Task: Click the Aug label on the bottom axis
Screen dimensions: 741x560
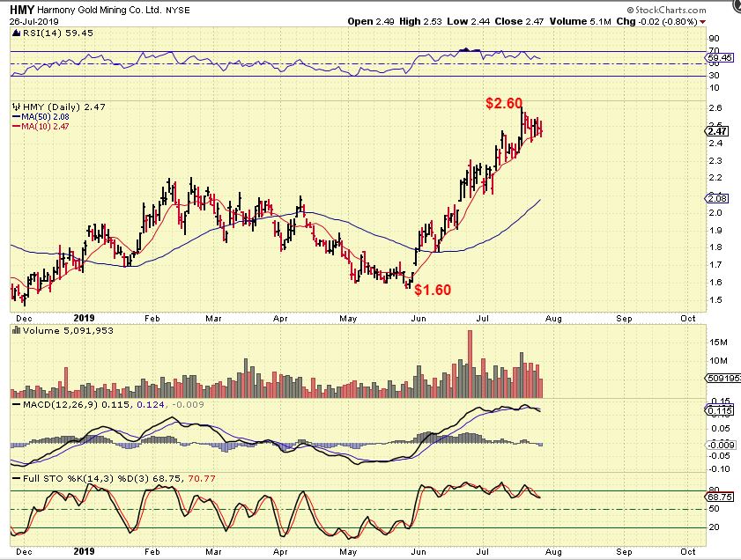Action: click(x=554, y=551)
